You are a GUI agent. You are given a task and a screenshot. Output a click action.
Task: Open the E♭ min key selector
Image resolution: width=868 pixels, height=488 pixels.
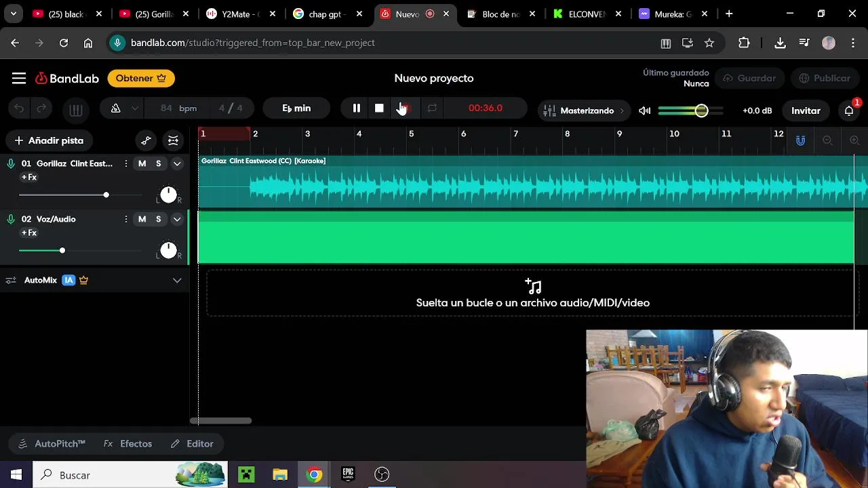296,108
